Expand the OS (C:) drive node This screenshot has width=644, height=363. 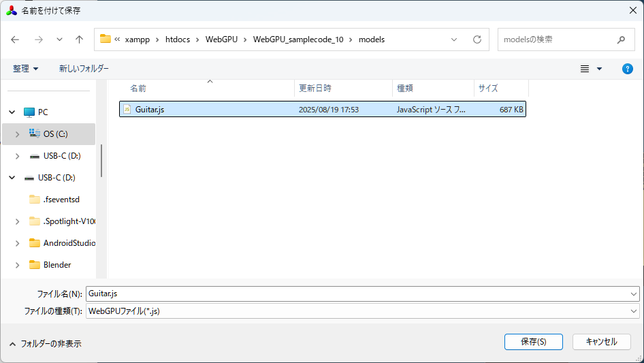[18, 134]
